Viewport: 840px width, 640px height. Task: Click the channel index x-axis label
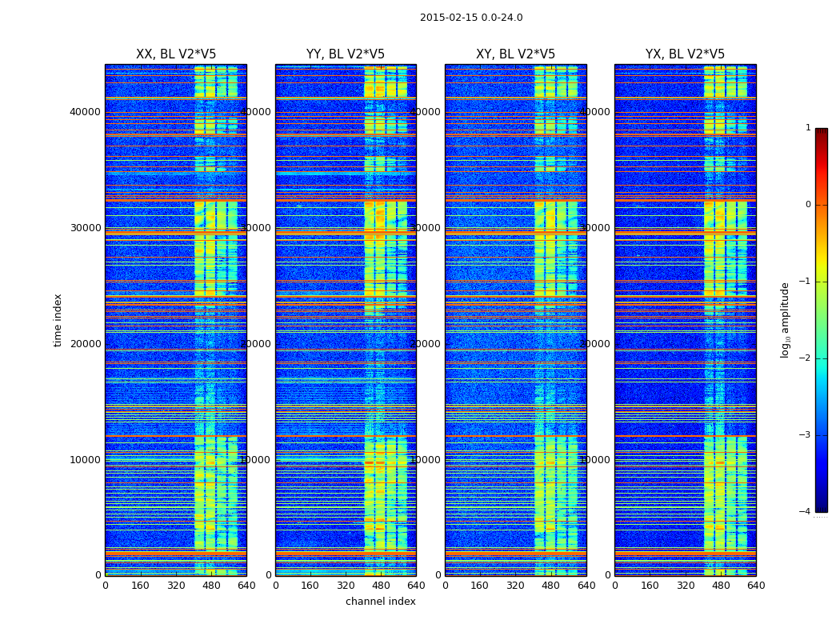(380, 602)
